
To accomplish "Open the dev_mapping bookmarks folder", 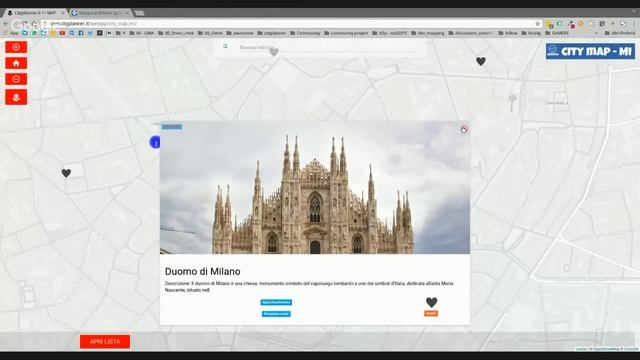I will 428,33.
